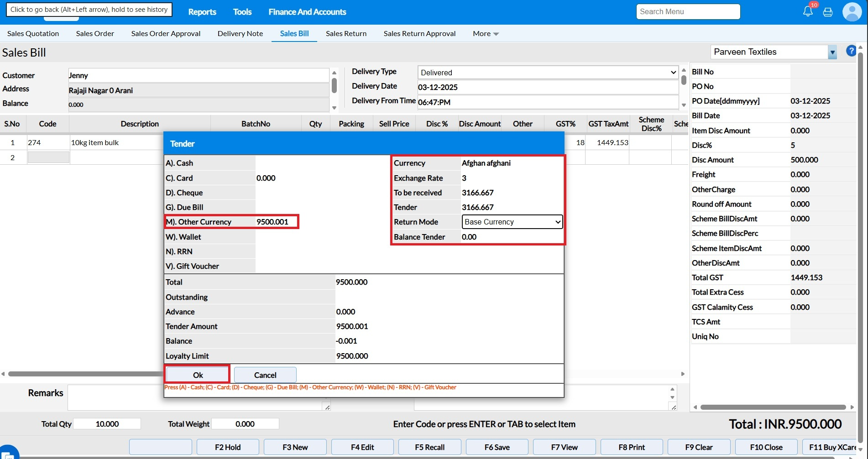The width and height of the screenshot is (868, 459).
Task: Click the blue help question mark icon
Action: [851, 51]
